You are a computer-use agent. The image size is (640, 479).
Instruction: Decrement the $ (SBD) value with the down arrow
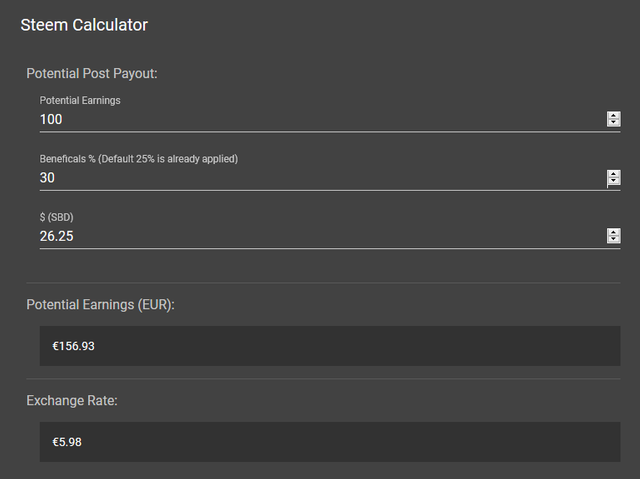pyautogui.click(x=613, y=240)
